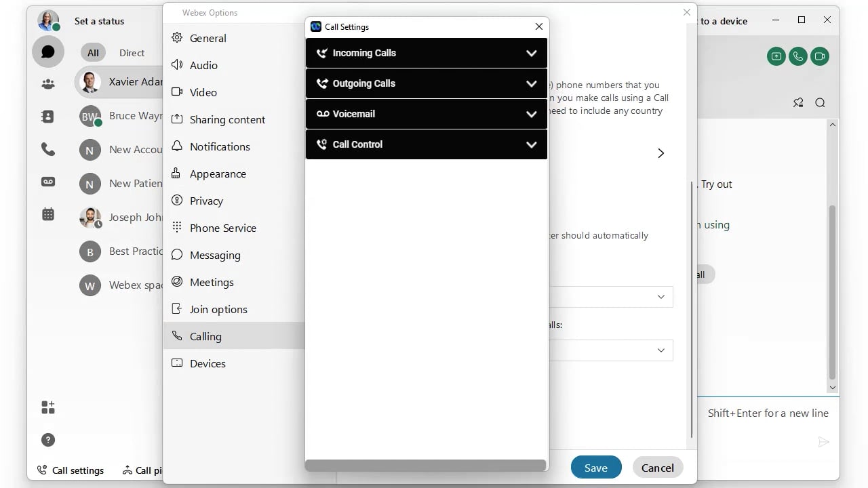
Task: Open the Teams icon in sidebar
Action: (x=48, y=84)
